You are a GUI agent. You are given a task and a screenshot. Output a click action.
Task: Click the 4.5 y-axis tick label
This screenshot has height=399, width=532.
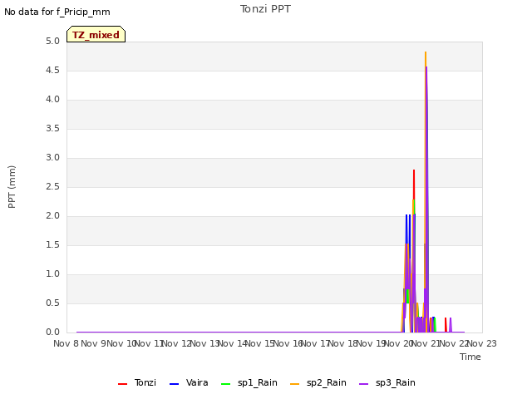click(x=52, y=70)
